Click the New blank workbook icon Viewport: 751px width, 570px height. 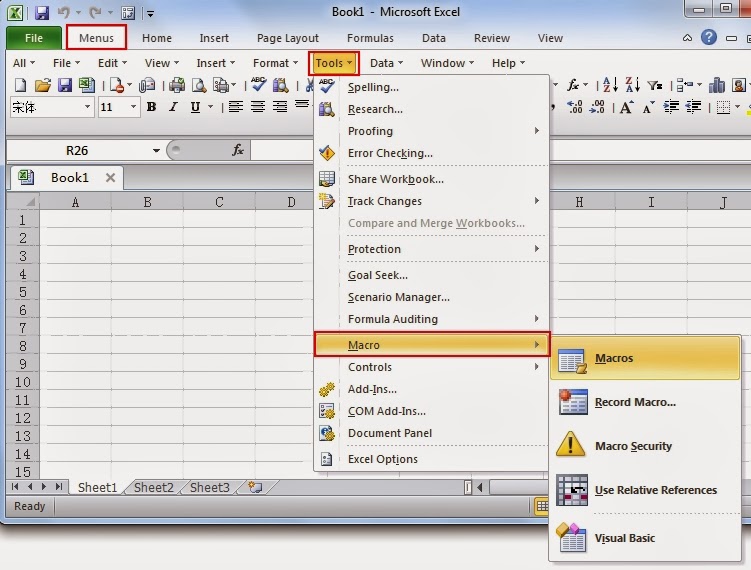pyautogui.click(x=20, y=86)
